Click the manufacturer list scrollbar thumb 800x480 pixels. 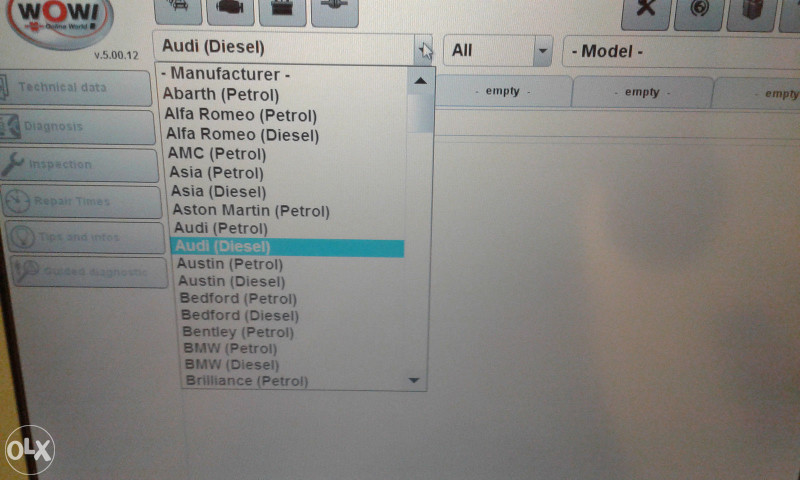click(x=420, y=112)
